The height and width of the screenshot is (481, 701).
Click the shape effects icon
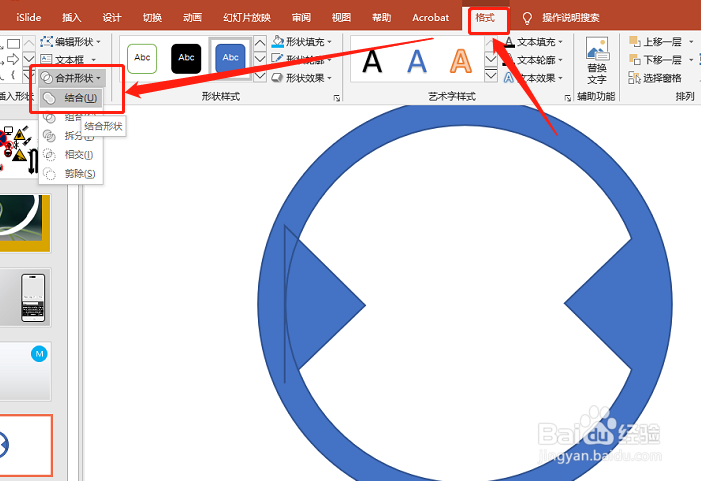coord(277,78)
